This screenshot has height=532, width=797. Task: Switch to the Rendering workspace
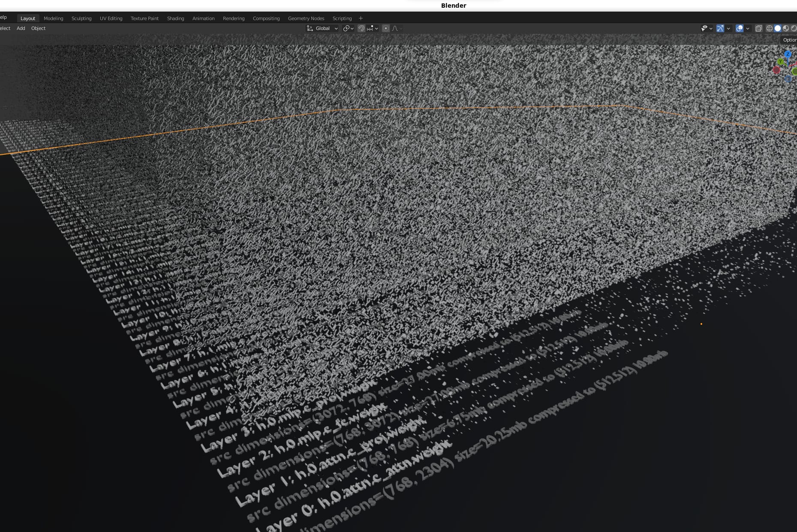(x=234, y=18)
